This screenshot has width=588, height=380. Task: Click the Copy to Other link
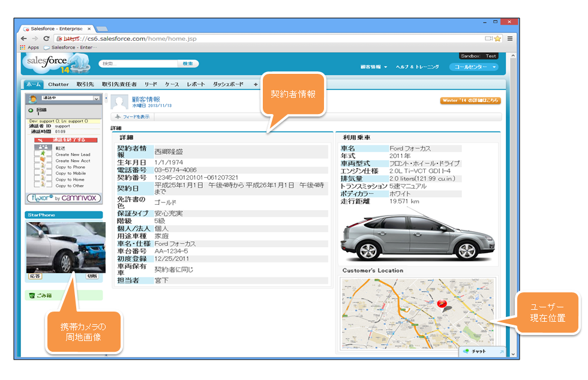point(70,185)
